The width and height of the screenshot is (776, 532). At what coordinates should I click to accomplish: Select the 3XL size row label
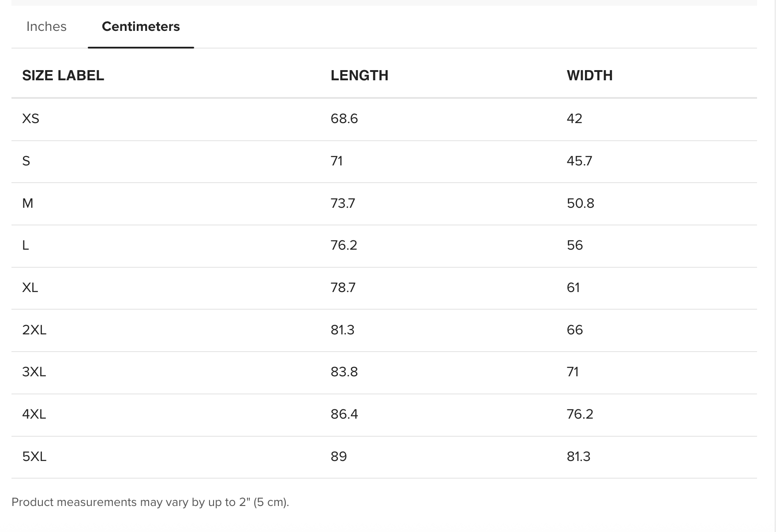pos(34,372)
